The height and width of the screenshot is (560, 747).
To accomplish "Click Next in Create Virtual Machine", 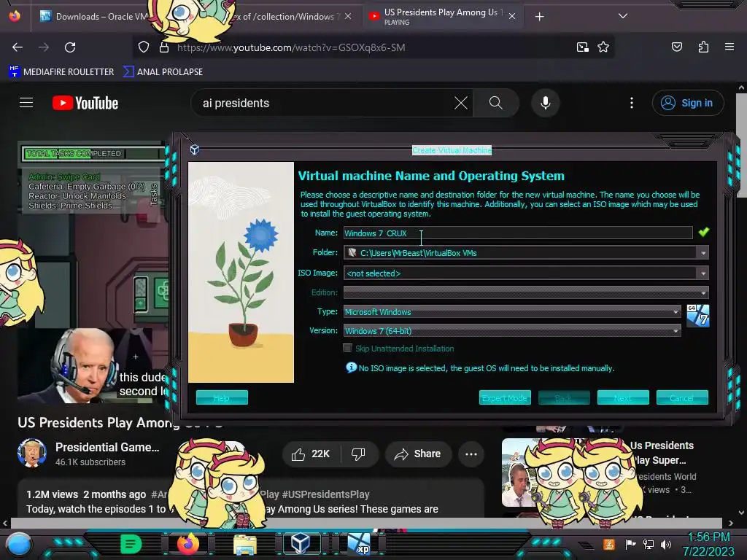I will (623, 397).
